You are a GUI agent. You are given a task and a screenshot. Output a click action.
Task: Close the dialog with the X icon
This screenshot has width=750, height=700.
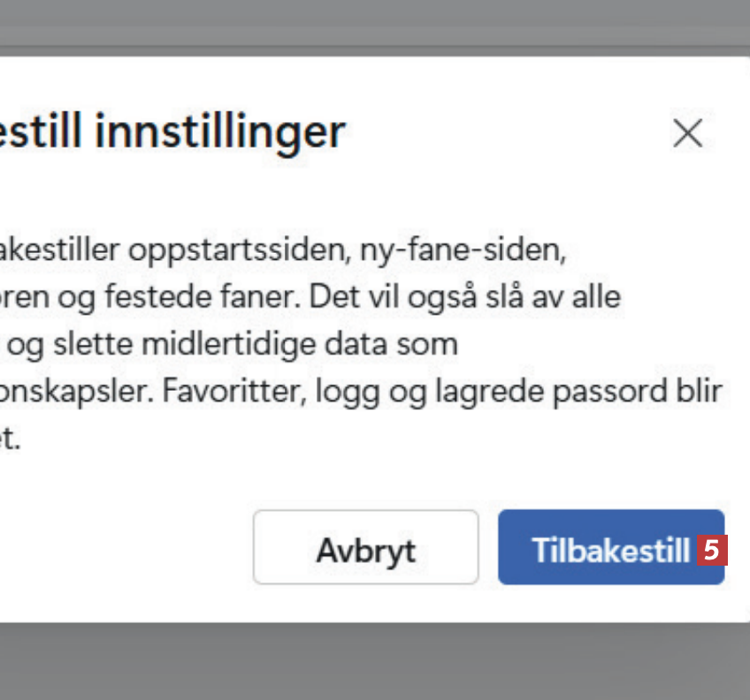point(687,133)
